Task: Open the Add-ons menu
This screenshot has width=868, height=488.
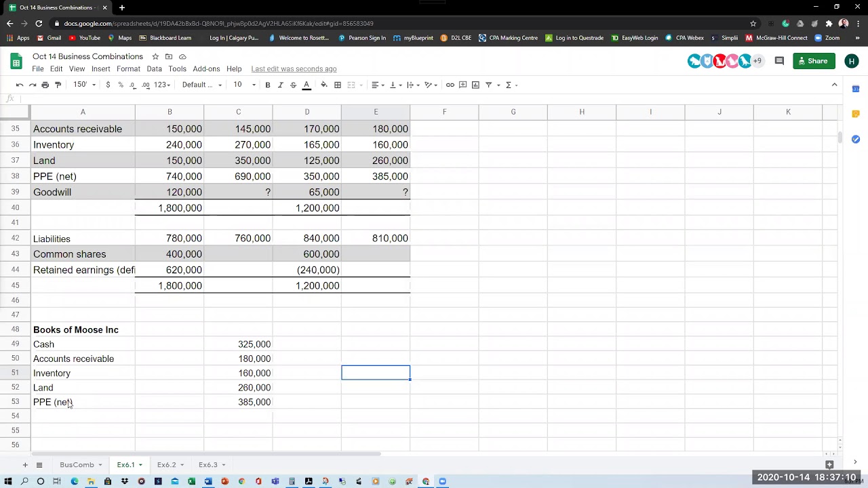Action: click(x=206, y=69)
